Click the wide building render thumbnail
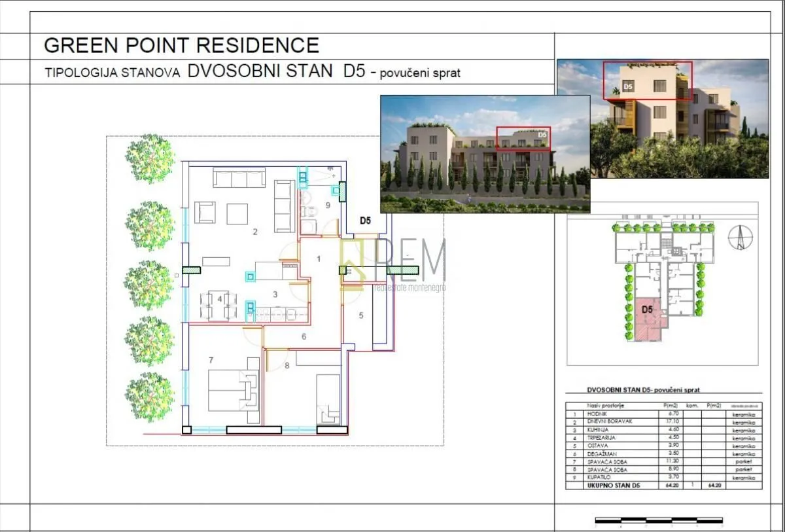The height and width of the screenshot is (532, 785). coord(485,154)
